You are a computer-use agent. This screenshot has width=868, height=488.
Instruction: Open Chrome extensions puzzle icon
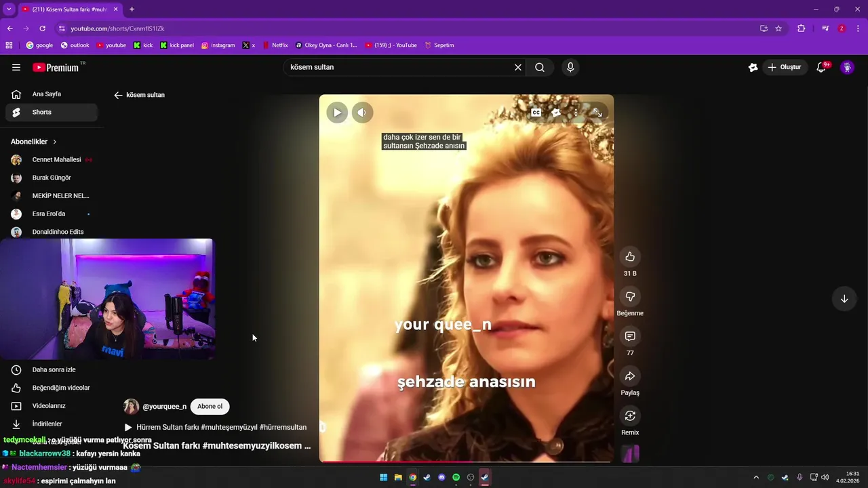pyautogui.click(x=802, y=28)
